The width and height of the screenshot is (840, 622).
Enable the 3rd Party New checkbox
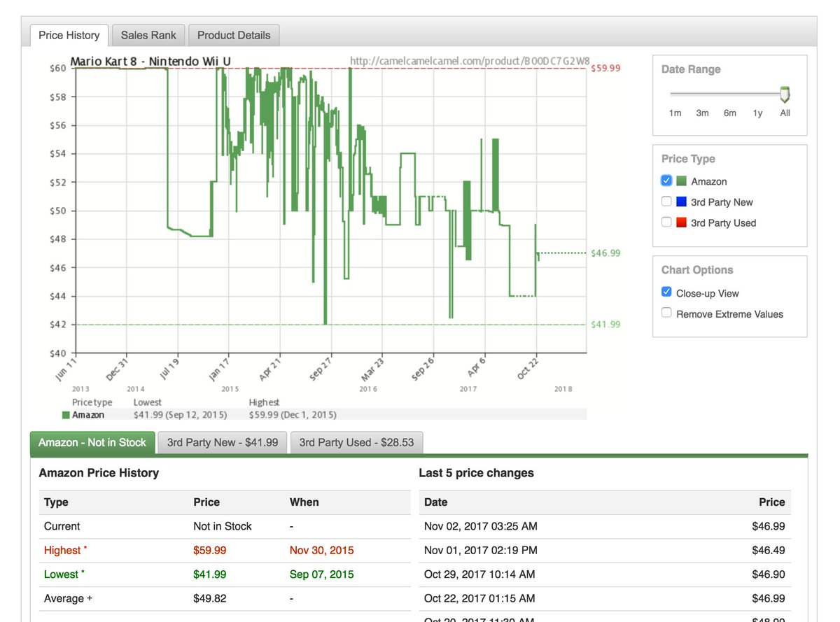666,202
